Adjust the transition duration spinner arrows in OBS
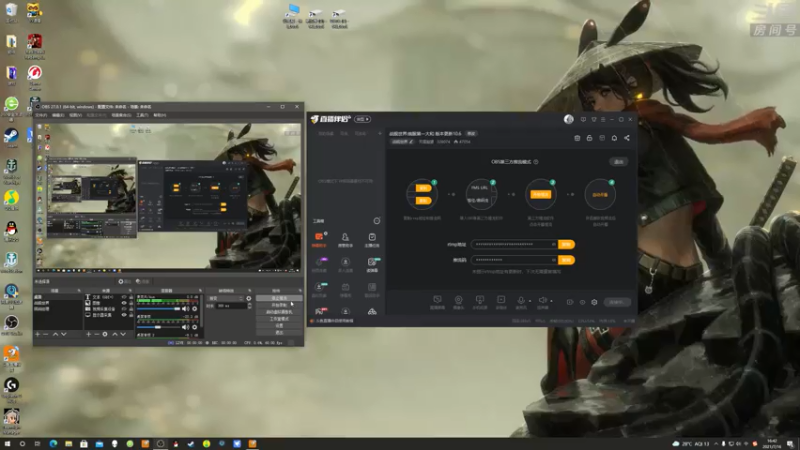Screen dimensions: 800x450 [249, 306]
